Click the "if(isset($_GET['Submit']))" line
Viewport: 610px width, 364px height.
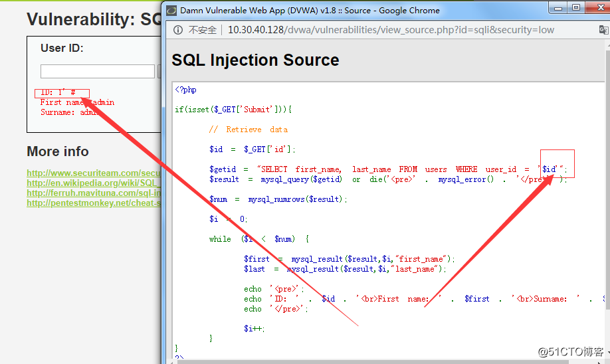click(x=233, y=110)
